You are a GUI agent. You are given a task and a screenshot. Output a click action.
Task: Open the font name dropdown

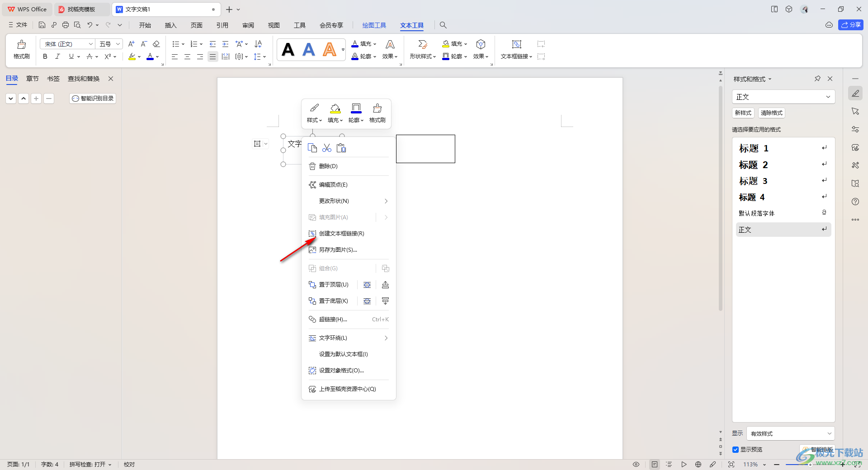90,44
